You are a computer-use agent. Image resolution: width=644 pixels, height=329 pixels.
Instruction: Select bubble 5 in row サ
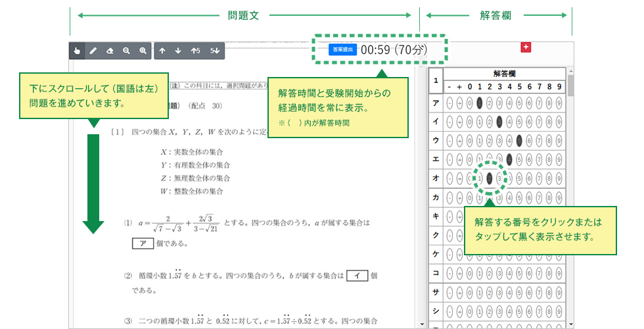pos(519,292)
